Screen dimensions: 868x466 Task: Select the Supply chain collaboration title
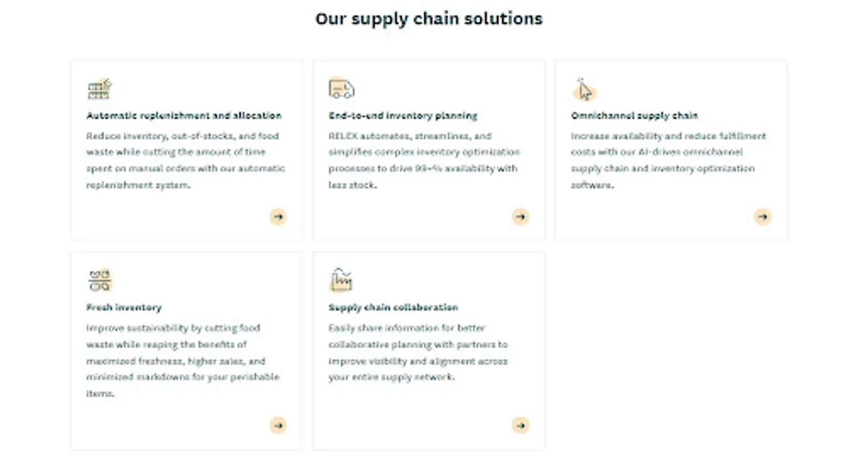click(393, 308)
